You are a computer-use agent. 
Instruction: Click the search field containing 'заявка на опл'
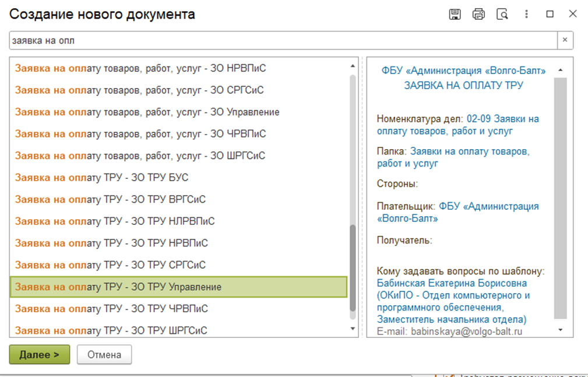[x=283, y=40]
